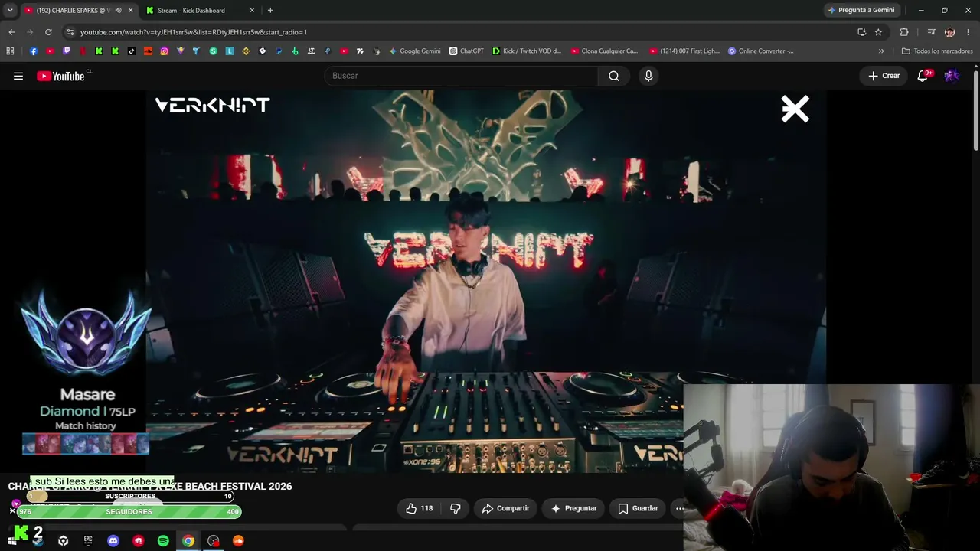
Task: Open the Chrome profile avatar
Action: 949,32
